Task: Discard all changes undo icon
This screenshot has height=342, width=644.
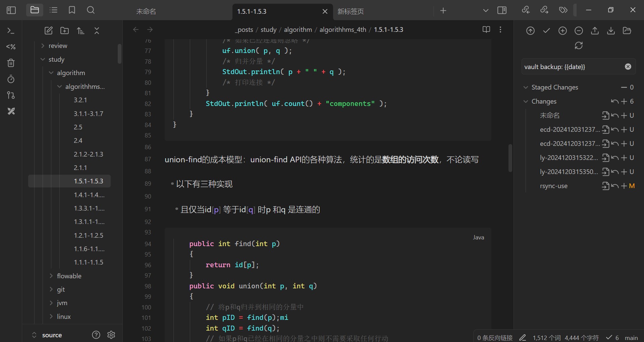Action: tap(614, 101)
